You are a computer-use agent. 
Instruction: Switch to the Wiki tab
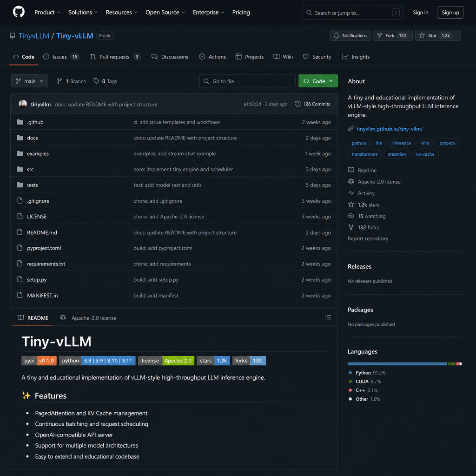click(x=283, y=57)
